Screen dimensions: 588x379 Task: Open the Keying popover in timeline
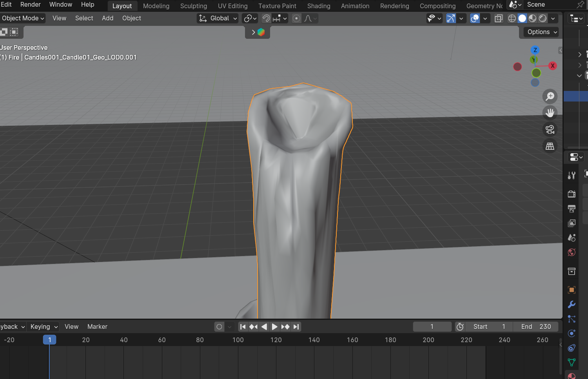(x=44, y=326)
